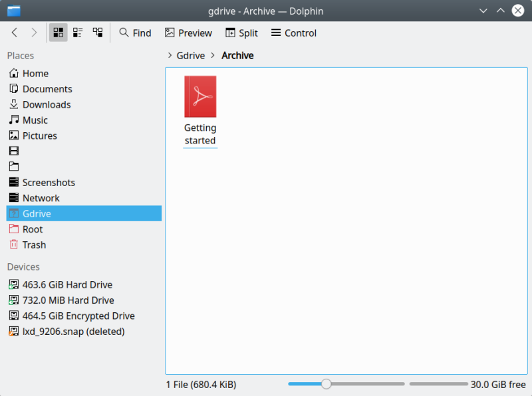
Task: Split the view into two panes
Action: click(241, 32)
